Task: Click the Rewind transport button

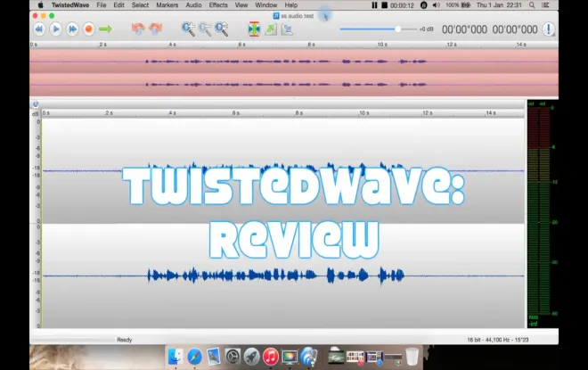Action: click(x=39, y=29)
